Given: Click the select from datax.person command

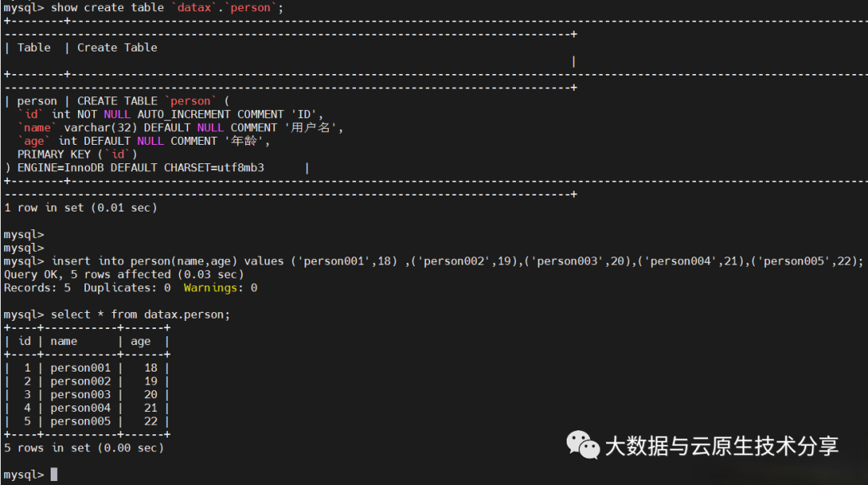Looking at the screenshot, I should (141, 314).
